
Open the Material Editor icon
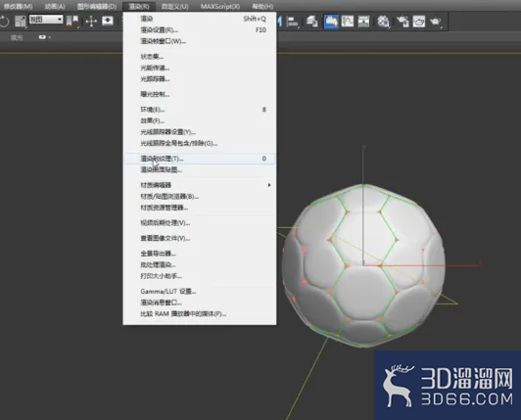(x=383, y=22)
